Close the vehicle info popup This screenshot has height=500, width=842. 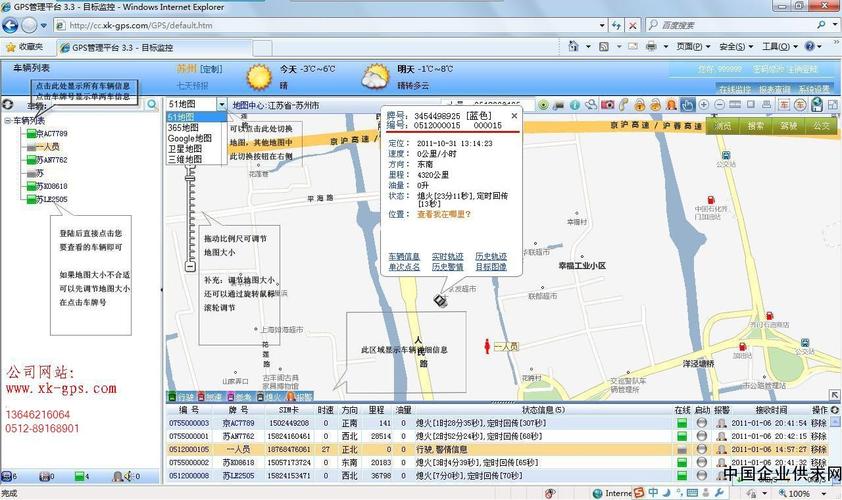pyautogui.click(x=514, y=115)
